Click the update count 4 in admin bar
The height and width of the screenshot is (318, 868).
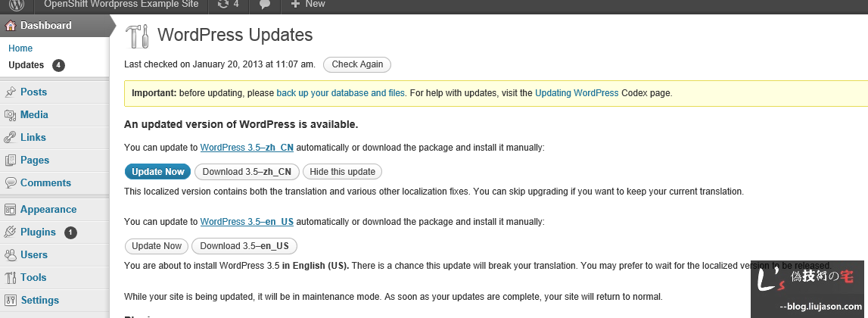pyautogui.click(x=236, y=4)
